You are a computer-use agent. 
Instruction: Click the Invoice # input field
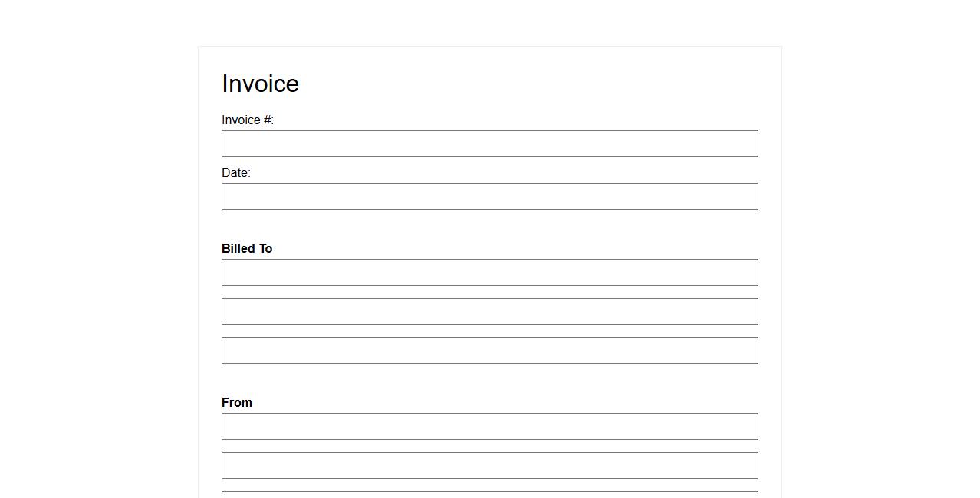[x=489, y=144]
